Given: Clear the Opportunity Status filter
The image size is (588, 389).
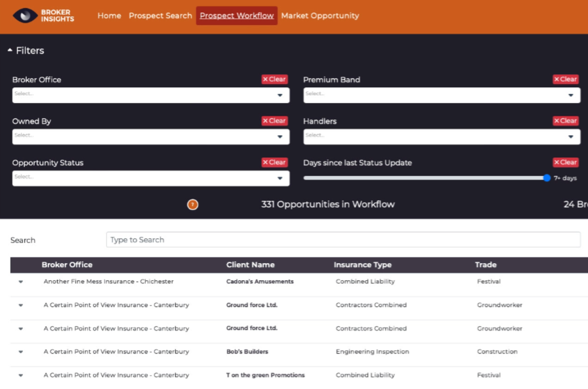Looking at the screenshot, I should [x=274, y=162].
